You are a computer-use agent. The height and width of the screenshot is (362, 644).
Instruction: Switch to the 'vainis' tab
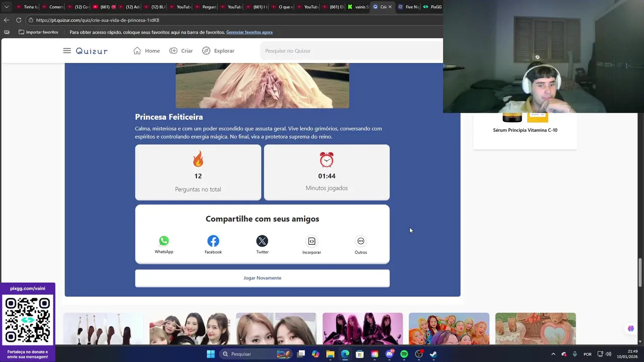tap(358, 7)
